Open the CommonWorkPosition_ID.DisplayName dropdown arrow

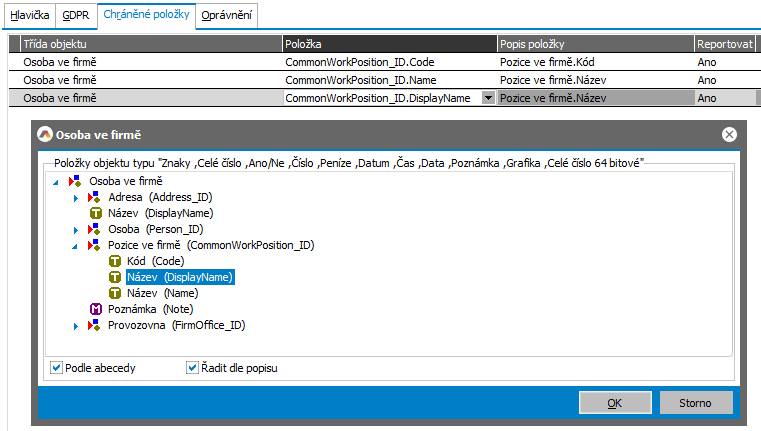tap(487, 98)
